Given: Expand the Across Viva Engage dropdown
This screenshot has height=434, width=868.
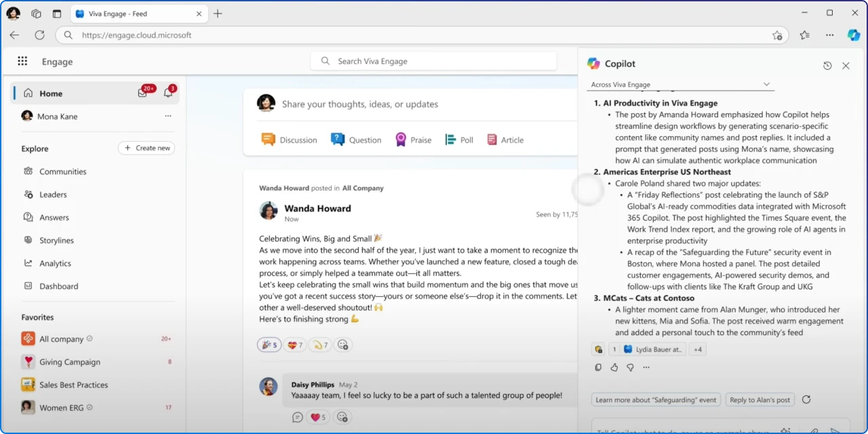Looking at the screenshot, I should click(x=680, y=84).
